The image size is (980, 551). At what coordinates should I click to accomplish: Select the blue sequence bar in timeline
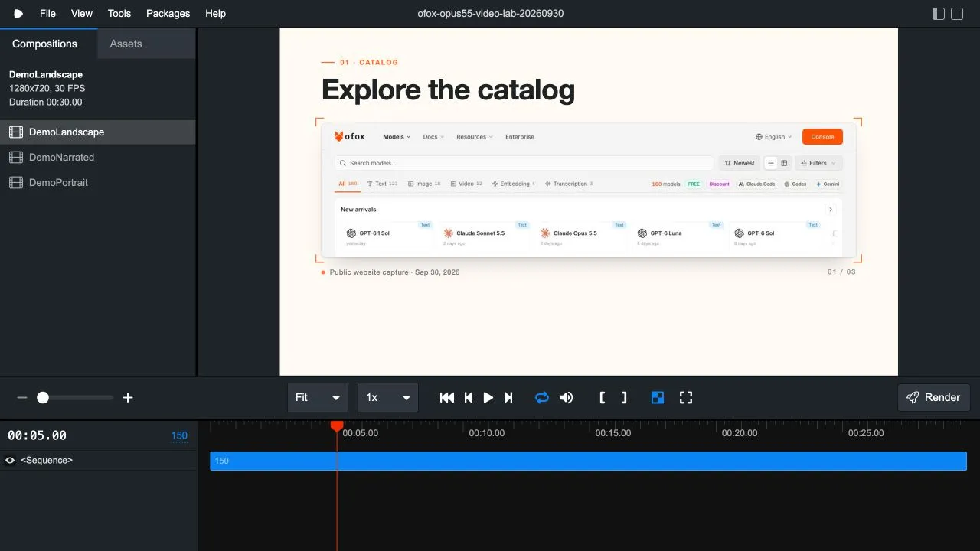[588, 461]
